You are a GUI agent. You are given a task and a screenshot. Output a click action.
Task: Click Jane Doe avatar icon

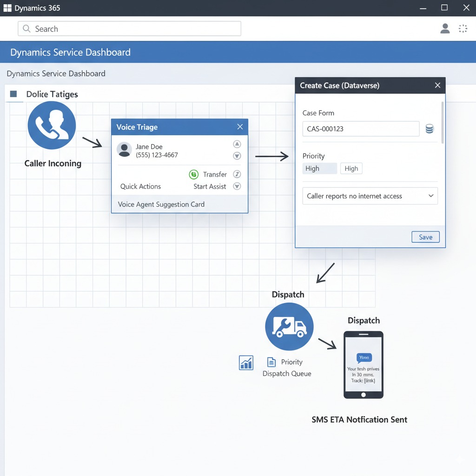(x=124, y=149)
